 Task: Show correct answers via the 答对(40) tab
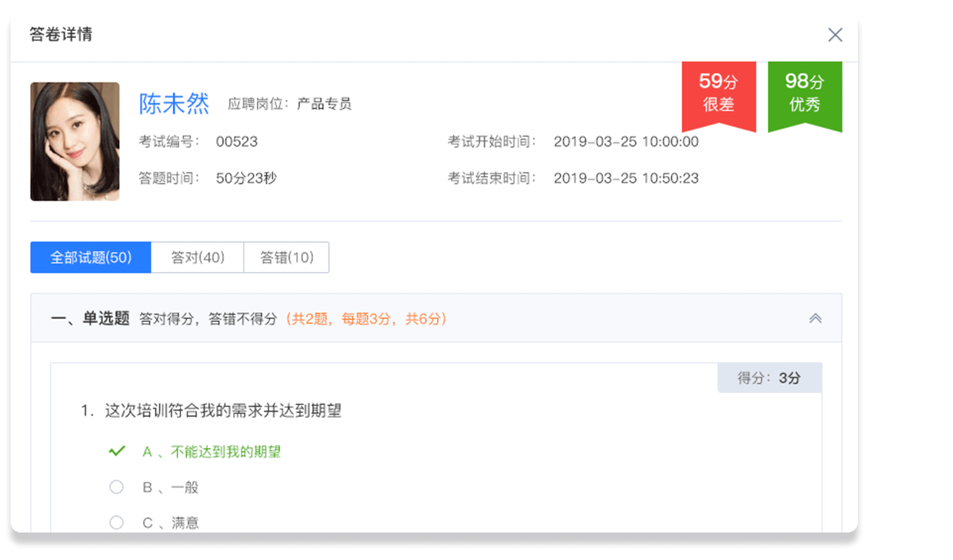(197, 258)
